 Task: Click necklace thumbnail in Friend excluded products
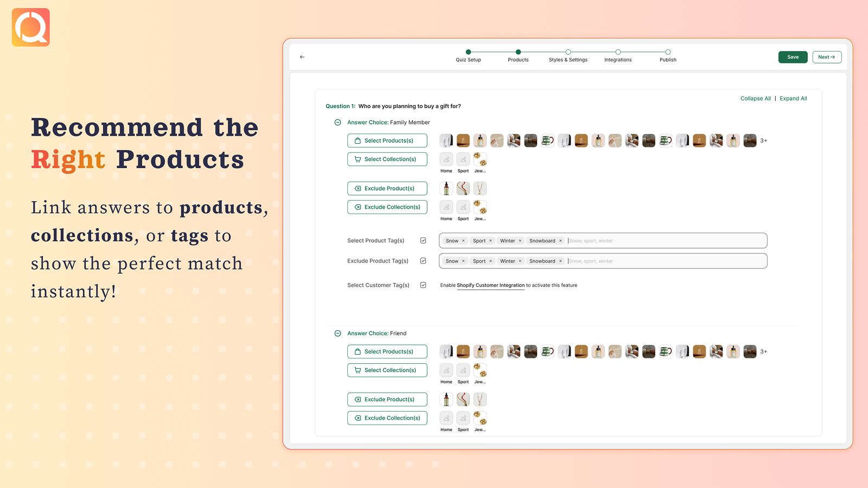tap(480, 400)
